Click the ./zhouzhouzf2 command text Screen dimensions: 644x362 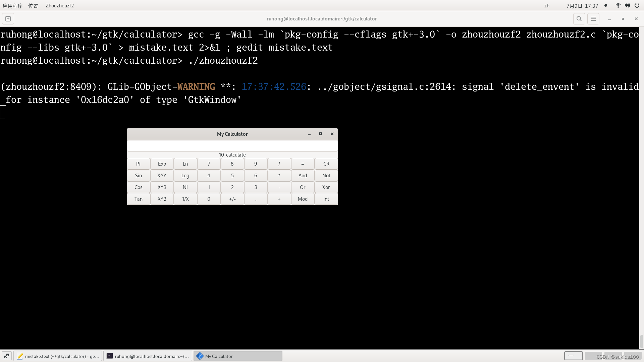tap(223, 61)
